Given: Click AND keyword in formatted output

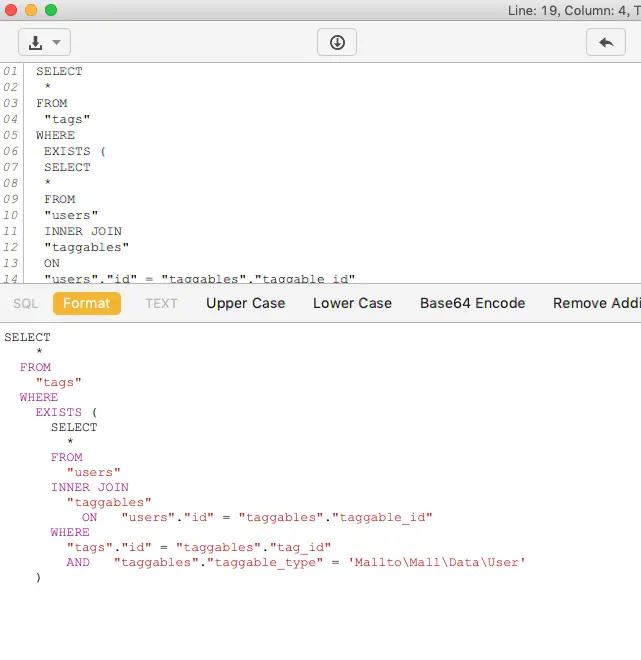Looking at the screenshot, I should (78, 562).
